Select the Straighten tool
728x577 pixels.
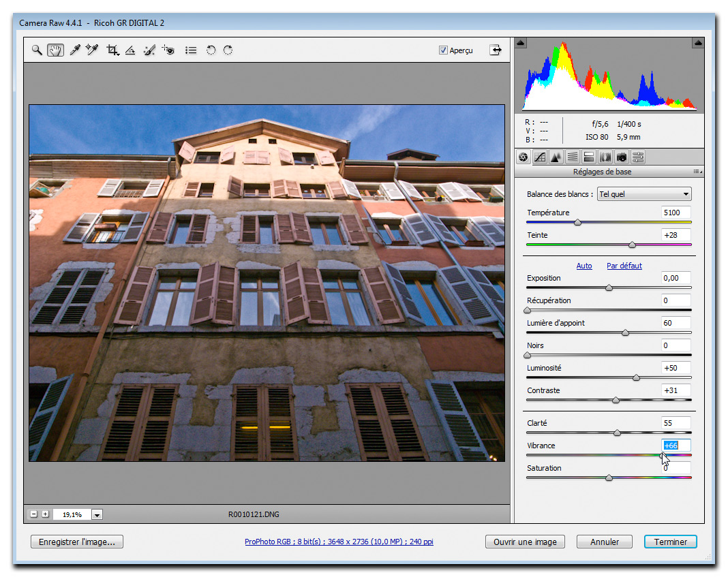(130, 50)
